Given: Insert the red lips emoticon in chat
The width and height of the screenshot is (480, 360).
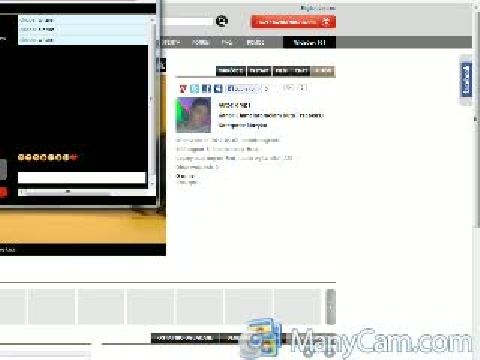Looking at the screenshot, I should pyautogui.click(x=74, y=157).
